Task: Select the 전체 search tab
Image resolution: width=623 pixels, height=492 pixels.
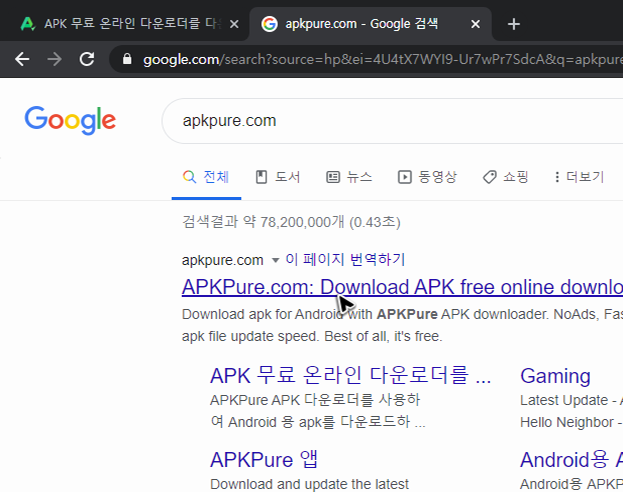Action: (206, 177)
